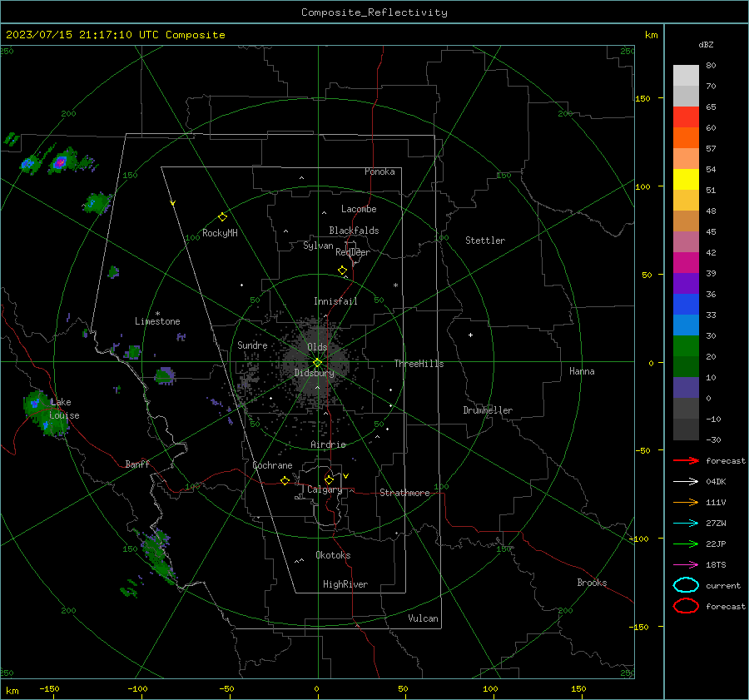Click the cyan current ellipse icon
Screen dimensions: 749x700
point(686,585)
